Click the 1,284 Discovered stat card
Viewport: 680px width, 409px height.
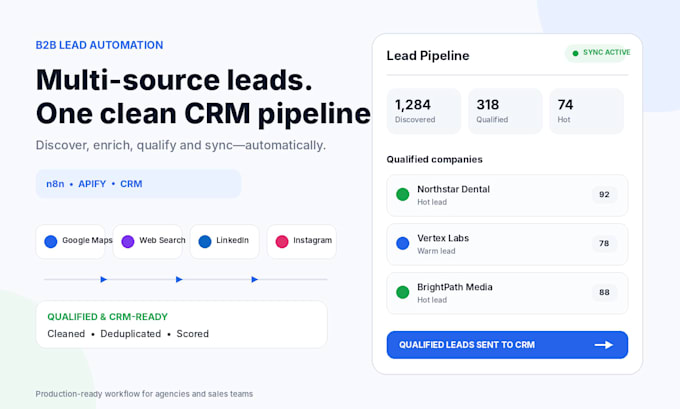coord(424,111)
